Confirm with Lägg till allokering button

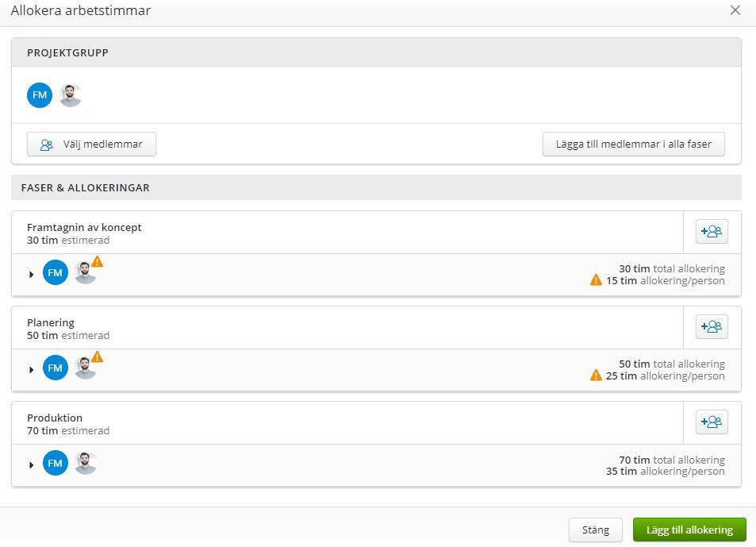(689, 530)
